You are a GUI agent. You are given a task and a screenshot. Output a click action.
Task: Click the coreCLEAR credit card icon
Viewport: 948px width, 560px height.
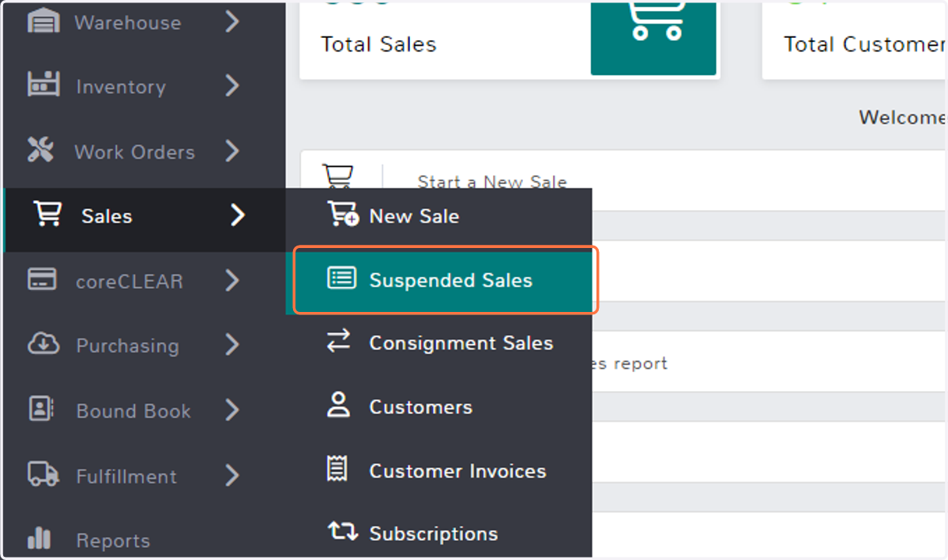[x=42, y=280]
